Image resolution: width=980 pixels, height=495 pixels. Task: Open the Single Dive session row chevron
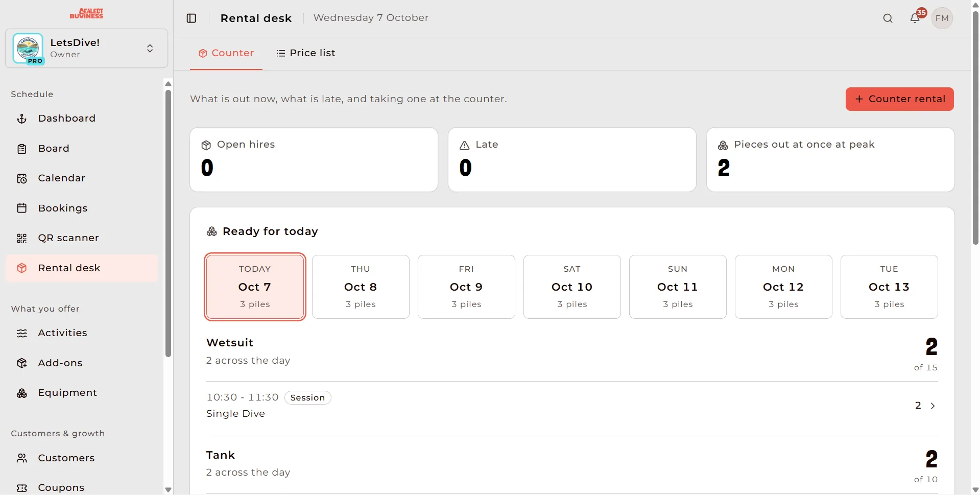[x=933, y=406]
